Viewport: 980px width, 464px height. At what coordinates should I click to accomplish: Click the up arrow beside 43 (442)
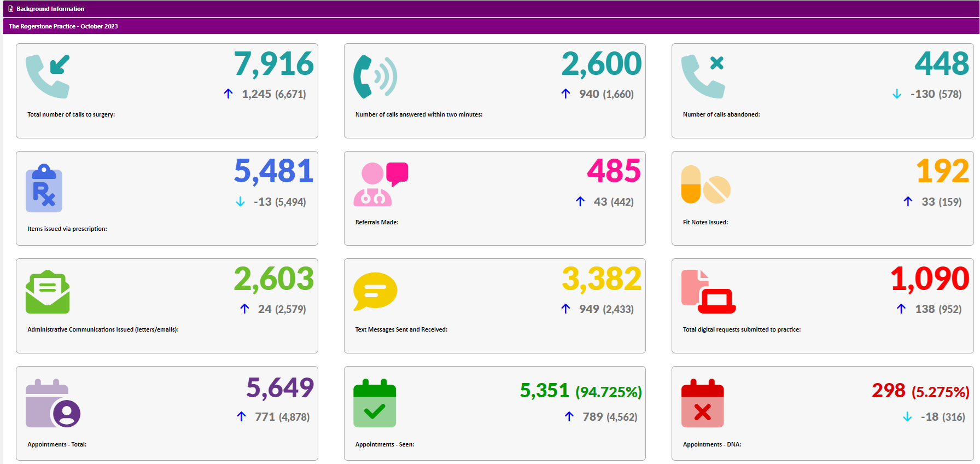[580, 201]
